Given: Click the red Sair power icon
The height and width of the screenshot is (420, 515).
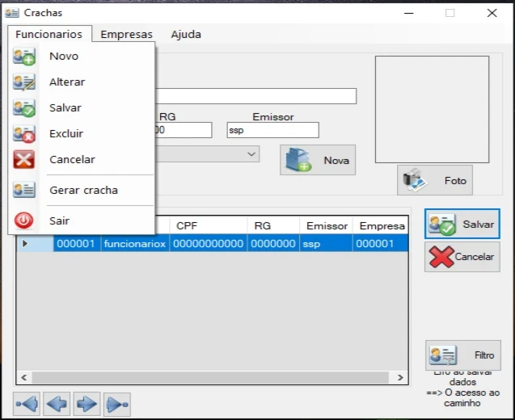Looking at the screenshot, I should click(x=24, y=220).
